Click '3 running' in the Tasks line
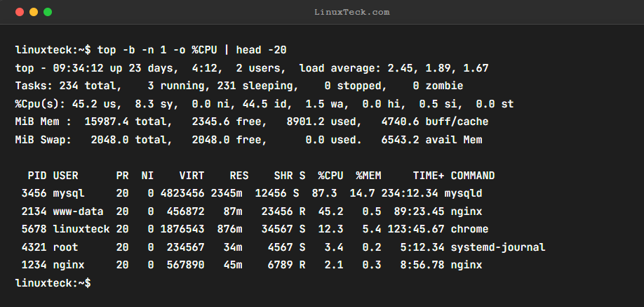This screenshot has height=307, width=644. [x=176, y=86]
